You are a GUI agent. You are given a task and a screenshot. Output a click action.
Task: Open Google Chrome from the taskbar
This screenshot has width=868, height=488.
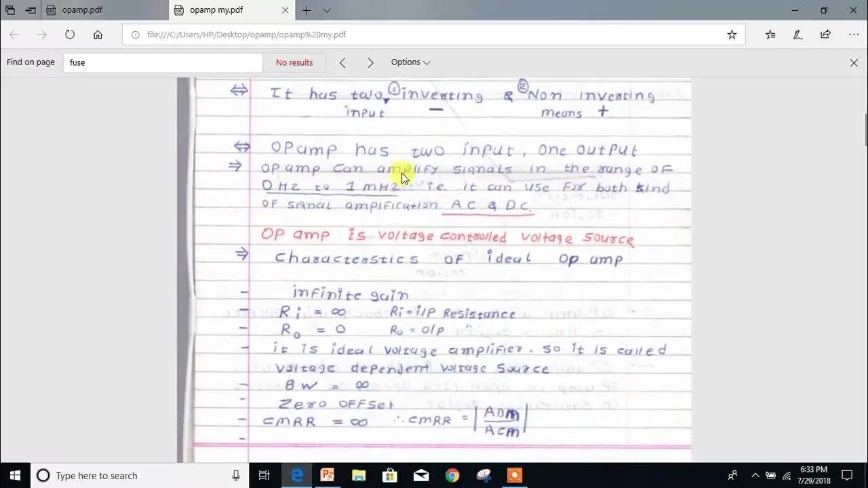(x=452, y=475)
